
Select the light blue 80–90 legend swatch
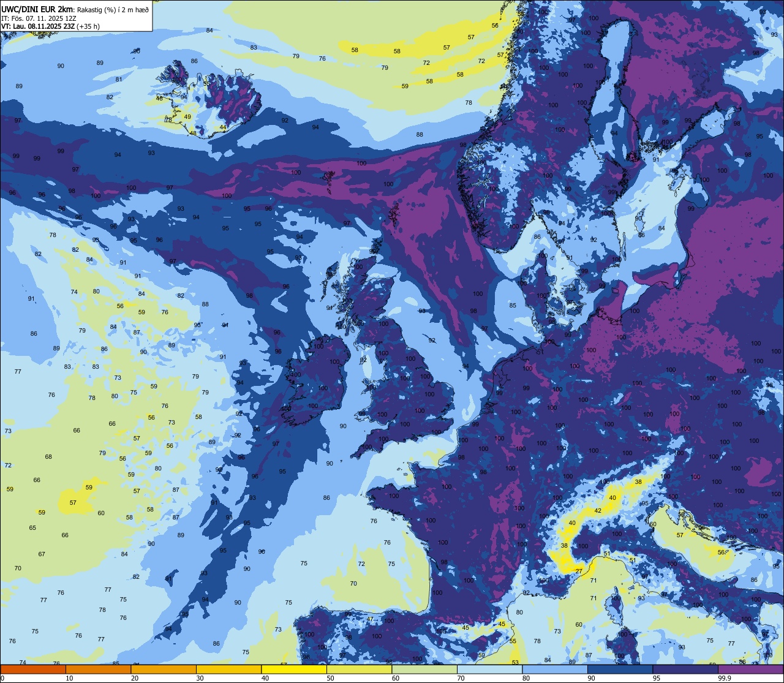click(555, 669)
